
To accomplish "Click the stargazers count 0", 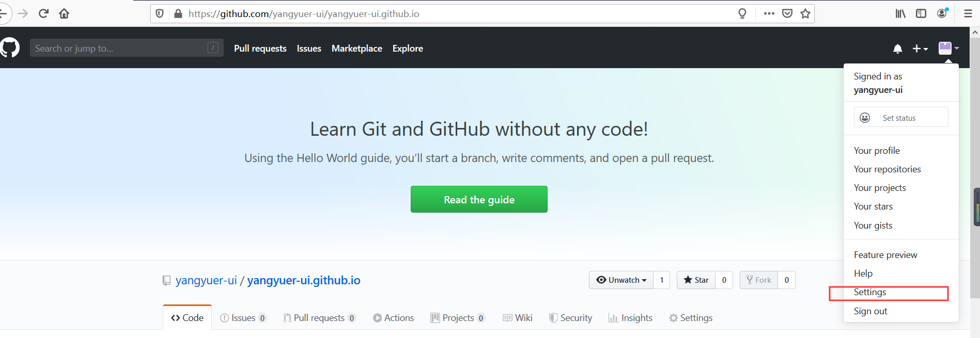I will coord(724,280).
